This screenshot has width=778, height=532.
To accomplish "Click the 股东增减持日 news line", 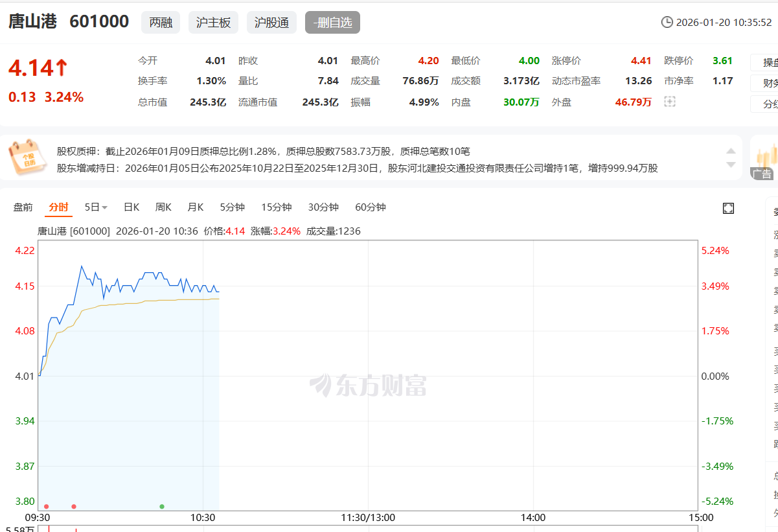I will 358,168.
